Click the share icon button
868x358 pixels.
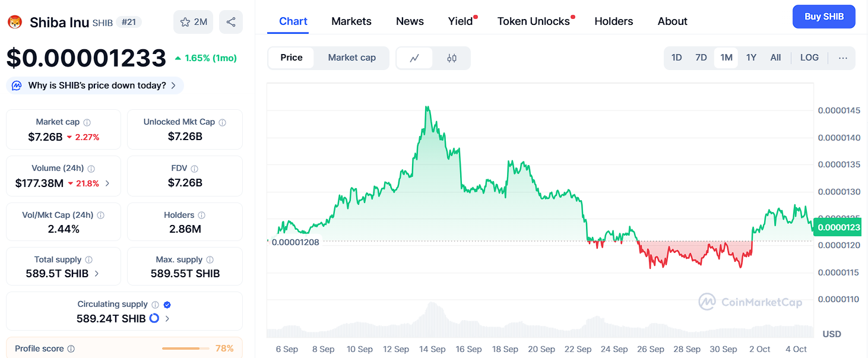[231, 22]
